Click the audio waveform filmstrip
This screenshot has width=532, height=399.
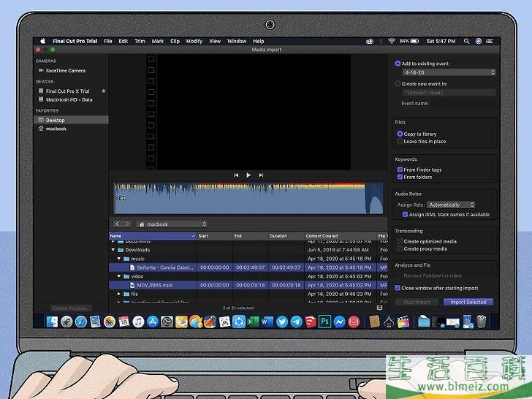pos(248,199)
